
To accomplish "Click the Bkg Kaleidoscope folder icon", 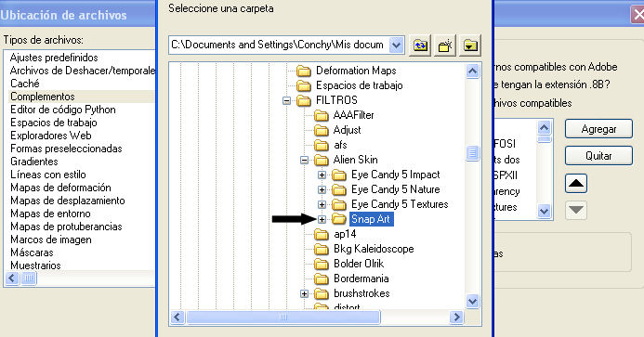I will point(322,249).
